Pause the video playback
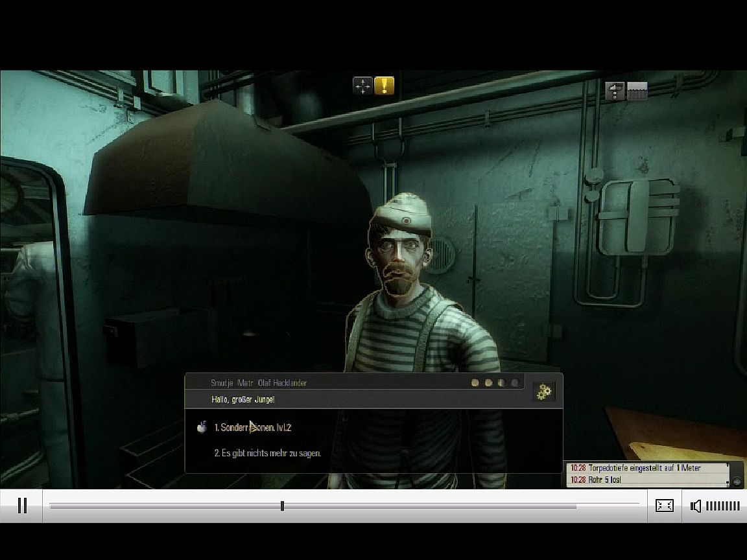The image size is (747, 560). point(22,506)
